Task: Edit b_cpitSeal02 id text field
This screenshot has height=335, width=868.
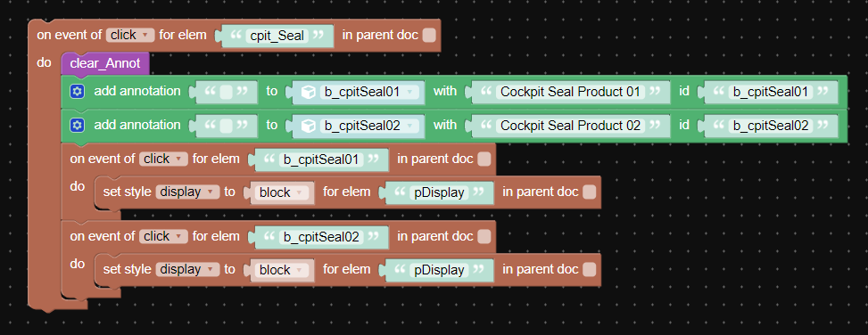Action: 771,126
